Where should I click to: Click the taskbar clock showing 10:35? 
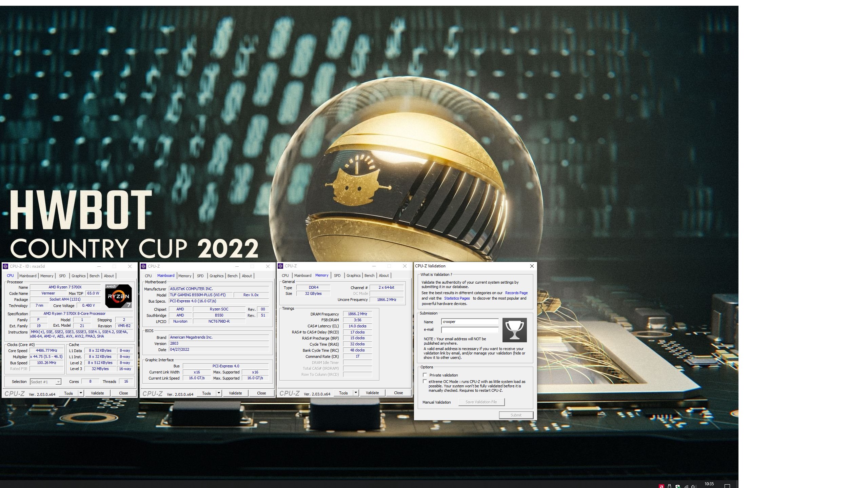tap(709, 484)
